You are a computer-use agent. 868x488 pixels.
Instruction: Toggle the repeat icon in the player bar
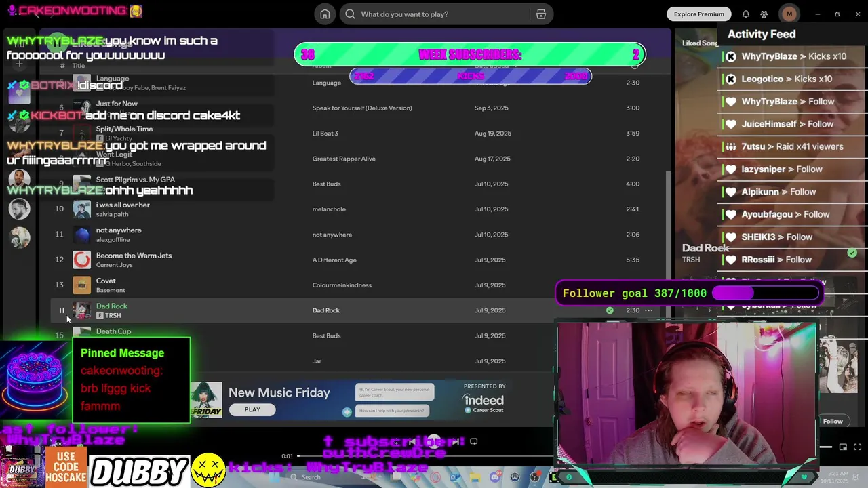tap(473, 441)
